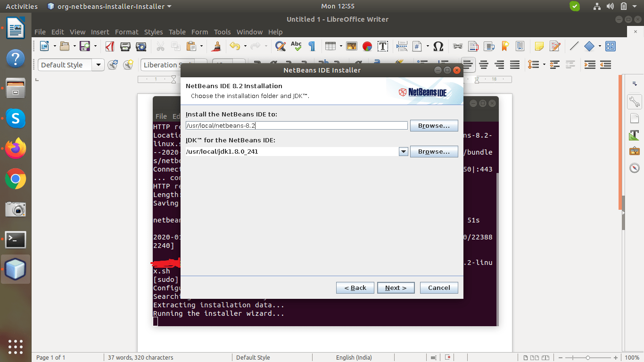This screenshot has height=362, width=644.
Task: Insert a bookmark with the star bookmark icon
Action: tap(505, 46)
